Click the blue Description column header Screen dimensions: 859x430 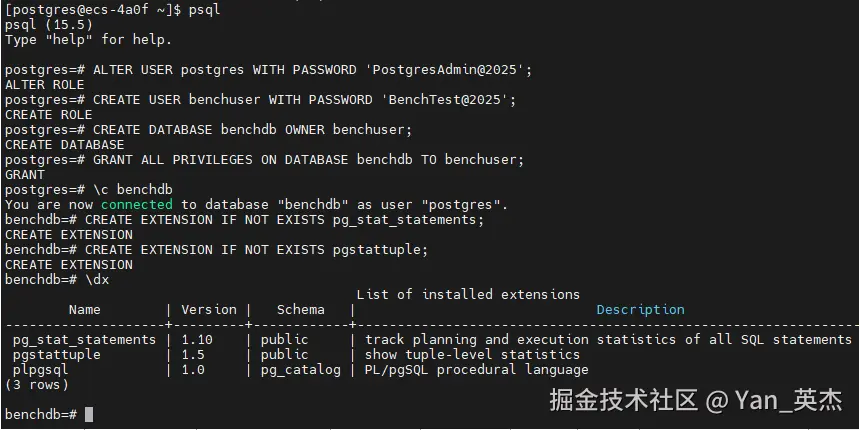pos(640,309)
